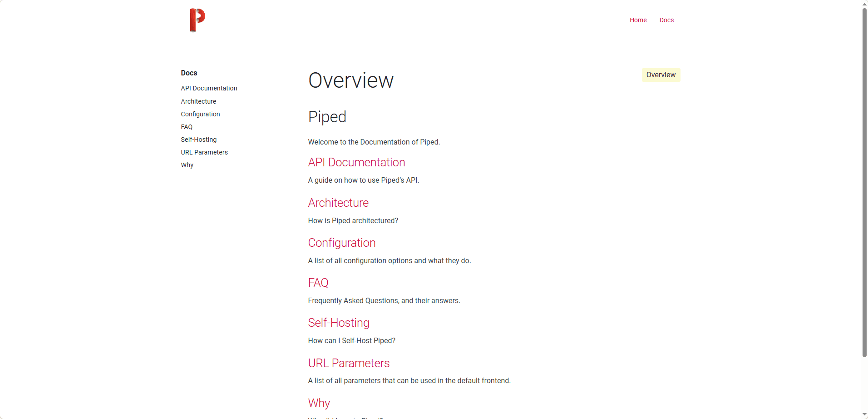Image resolution: width=868 pixels, height=419 pixels.
Task: Open the Configuration heading link
Action: (x=342, y=243)
